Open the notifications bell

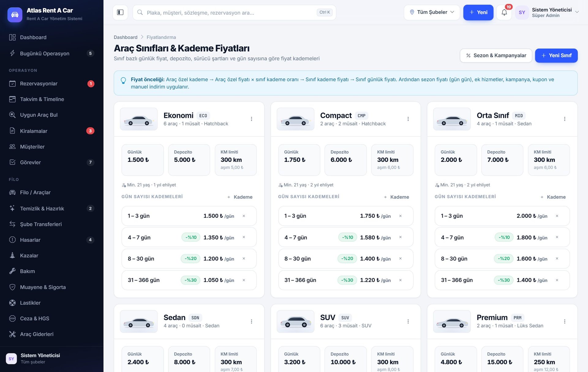point(504,12)
